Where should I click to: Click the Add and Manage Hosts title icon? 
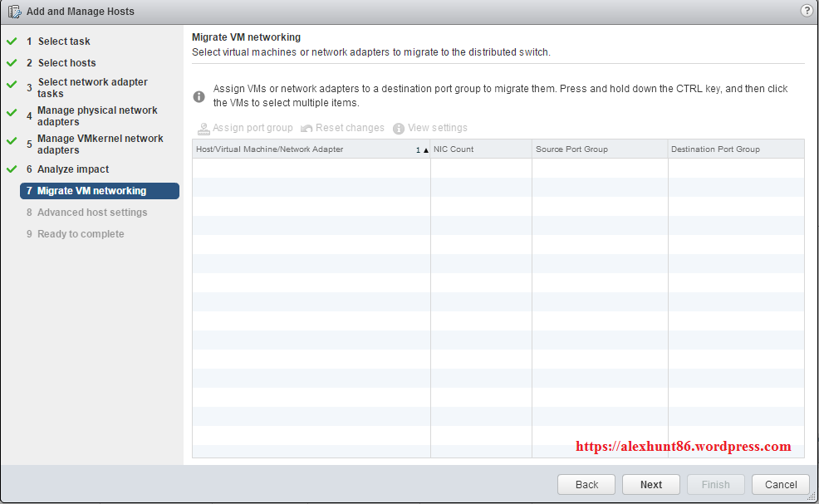pos(15,12)
